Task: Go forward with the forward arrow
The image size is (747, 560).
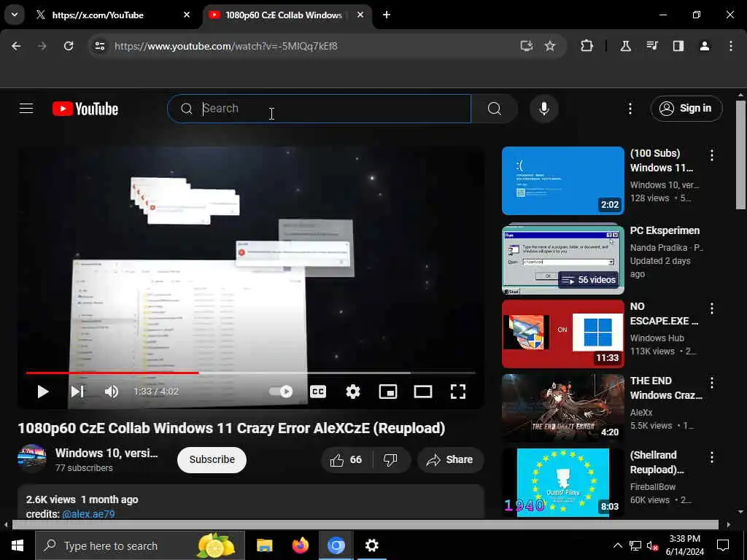Action: click(42, 46)
